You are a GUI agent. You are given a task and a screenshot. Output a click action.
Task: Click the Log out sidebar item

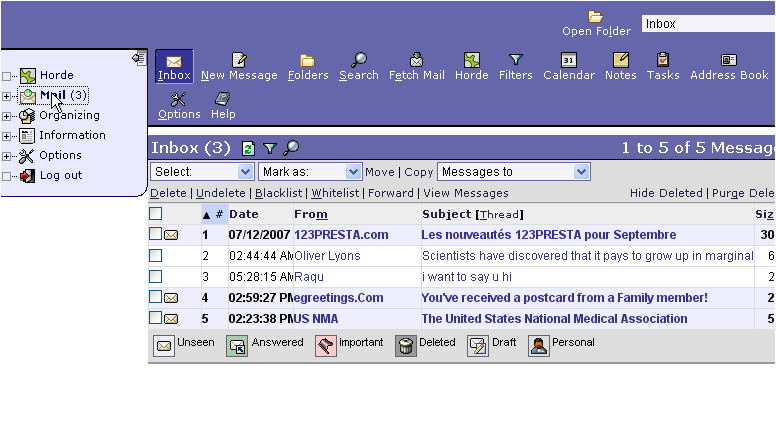tap(61, 175)
